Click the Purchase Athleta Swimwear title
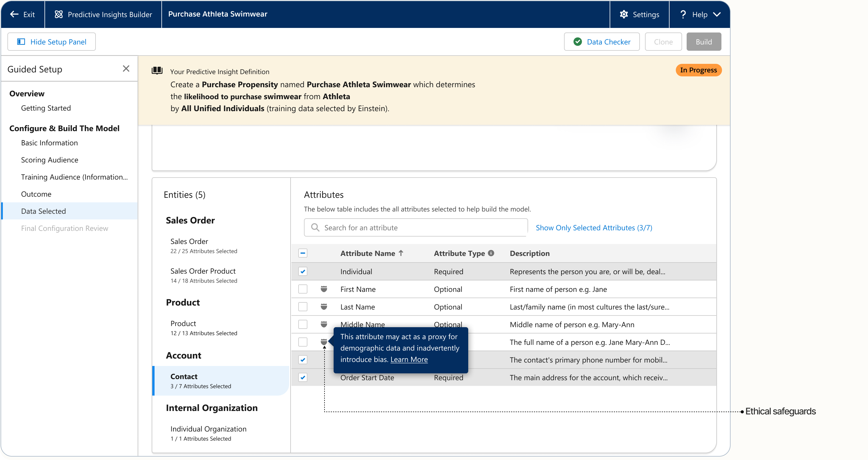Viewport: 868px width, 460px height. pos(218,14)
